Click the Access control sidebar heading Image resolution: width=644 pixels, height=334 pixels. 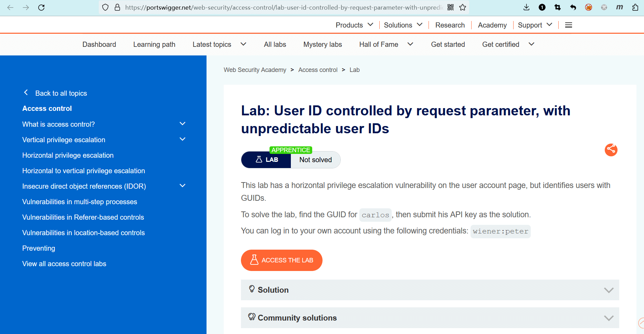pos(47,108)
